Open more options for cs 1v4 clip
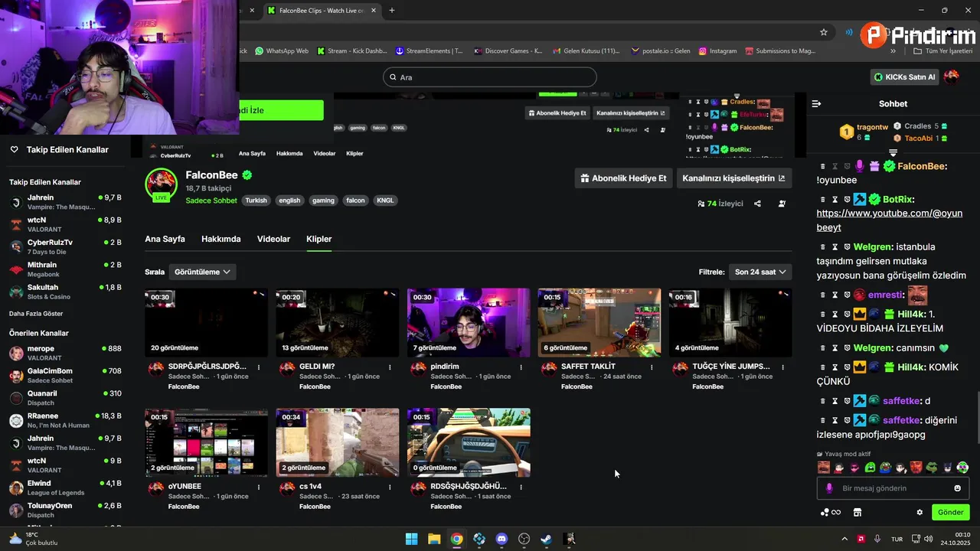This screenshot has height=551, width=980. tap(390, 487)
